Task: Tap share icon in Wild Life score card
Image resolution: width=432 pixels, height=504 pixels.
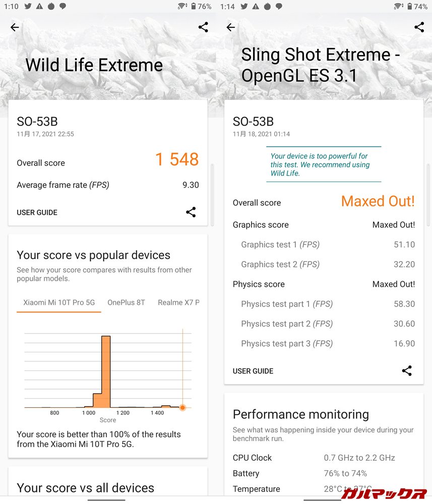Action: coord(191,212)
